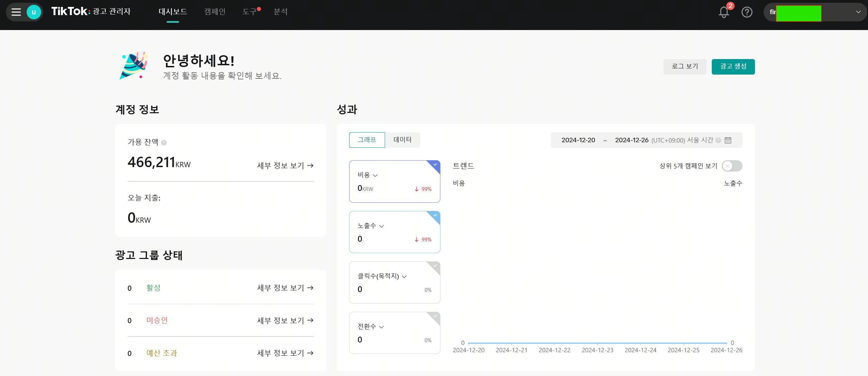Open the 캠페인 menu
Image resolution: width=868 pixels, height=376 pixels.
point(215,12)
